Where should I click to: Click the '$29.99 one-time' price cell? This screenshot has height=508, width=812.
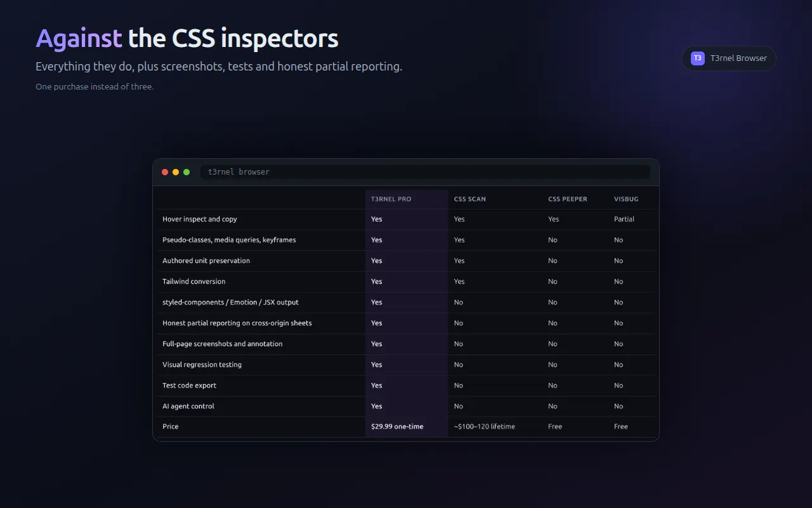[397, 427]
